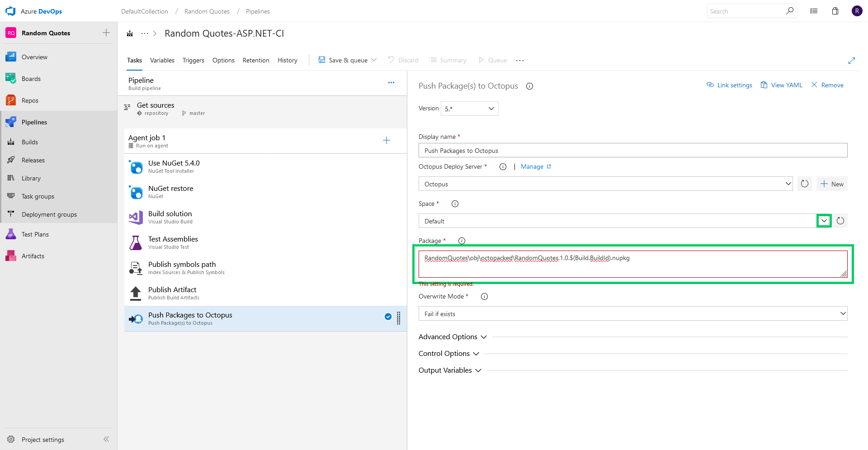Select the Build solution task
The image size is (868, 450).
265,217
